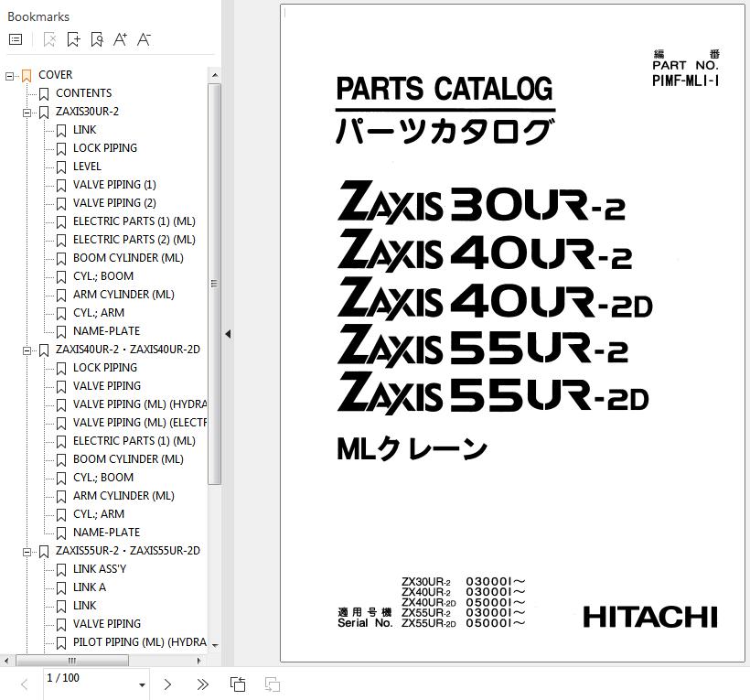
Task: Open PILOT PIPING (ML) (HYDRA bookmark
Action: click(x=140, y=642)
